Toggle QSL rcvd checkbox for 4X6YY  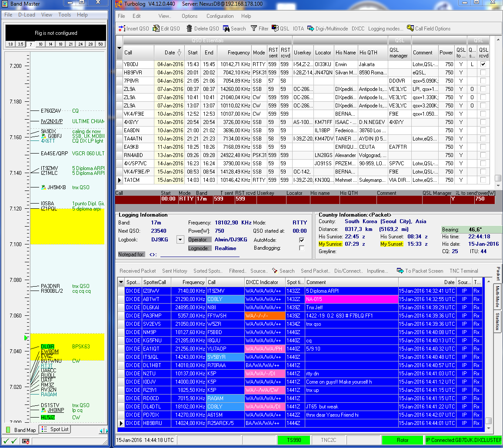click(x=483, y=122)
